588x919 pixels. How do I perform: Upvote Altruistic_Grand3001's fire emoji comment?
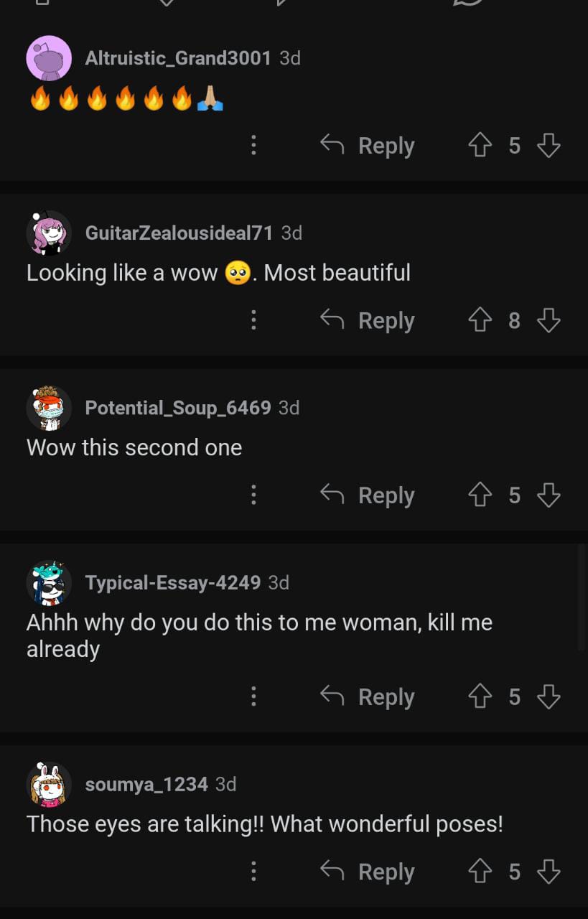pos(480,146)
